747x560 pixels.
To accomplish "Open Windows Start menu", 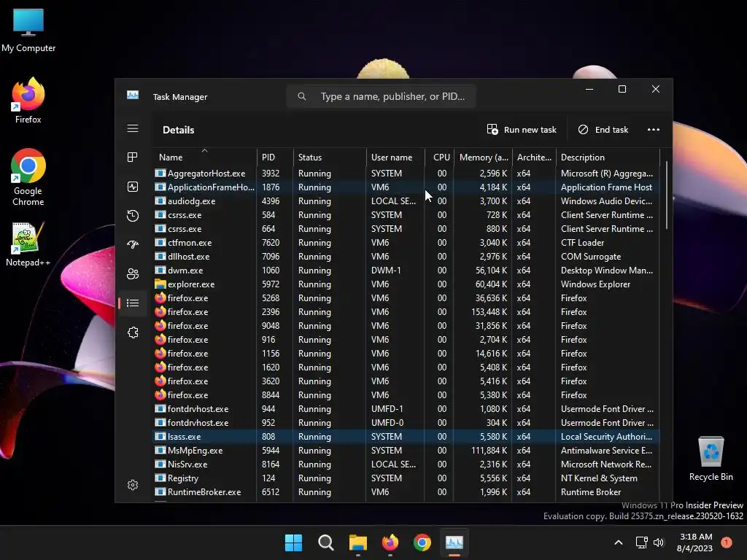I will [293, 542].
